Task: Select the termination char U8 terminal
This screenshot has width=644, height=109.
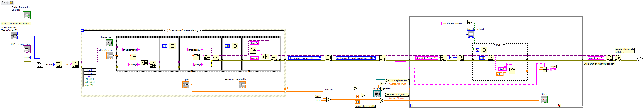Action: [14, 35]
